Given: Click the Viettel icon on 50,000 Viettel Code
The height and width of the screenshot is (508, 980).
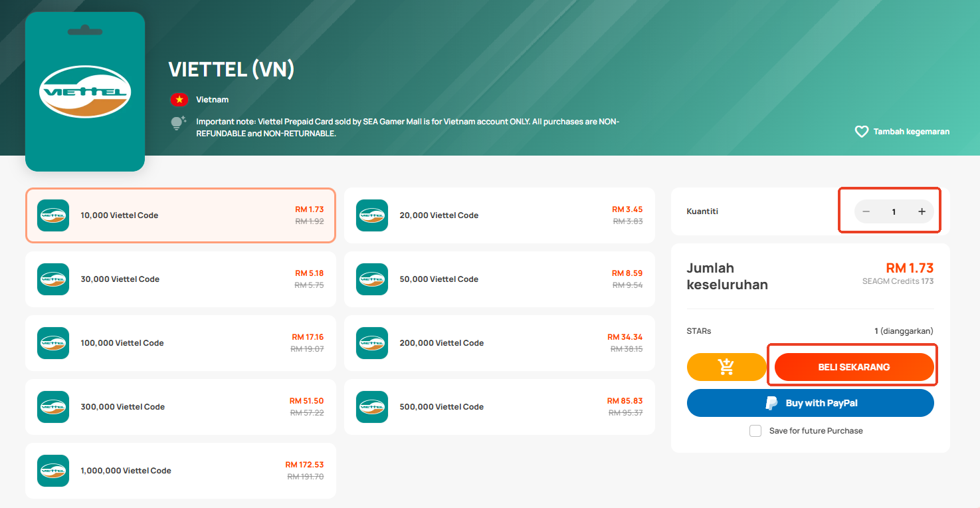Looking at the screenshot, I should [372, 279].
